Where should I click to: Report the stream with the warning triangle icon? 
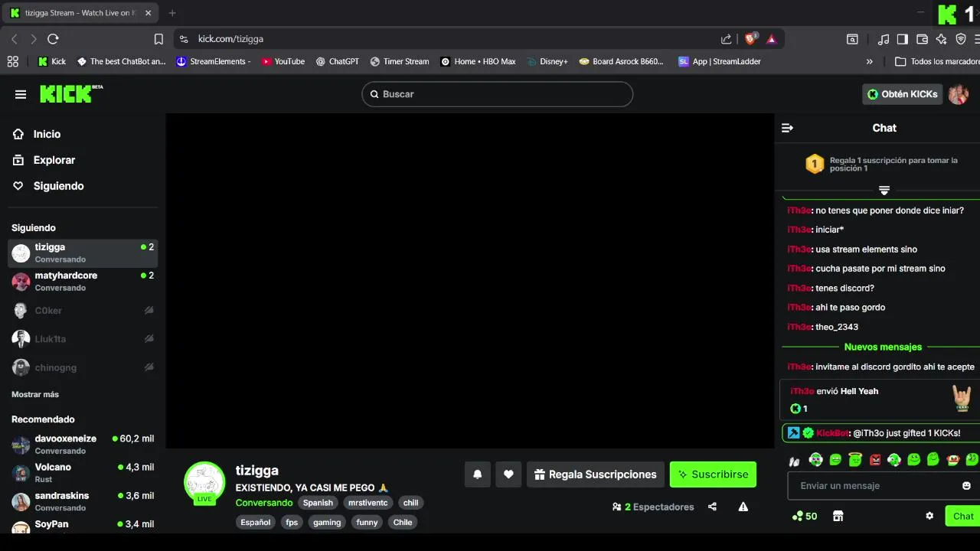coord(743,507)
